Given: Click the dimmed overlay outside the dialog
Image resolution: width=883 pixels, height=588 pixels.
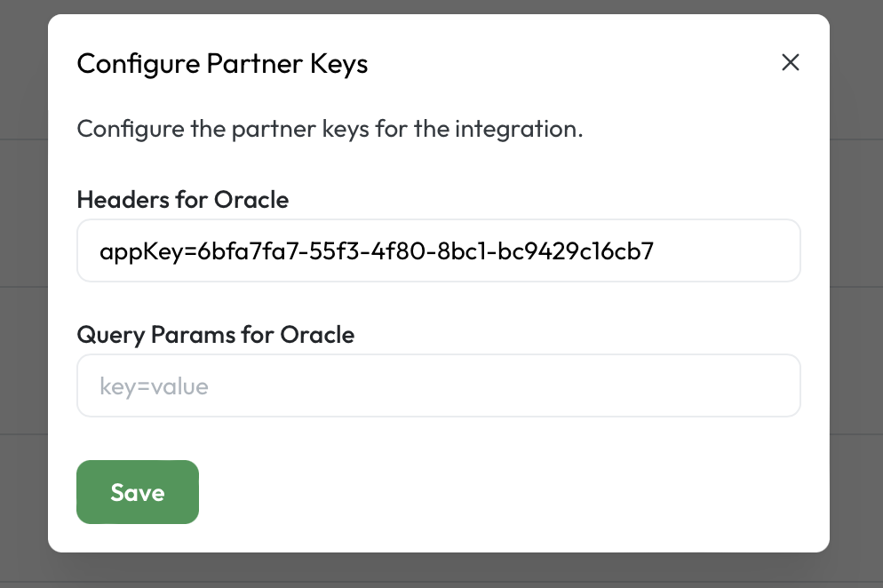Looking at the screenshot, I should pyautogui.click(x=22, y=293).
